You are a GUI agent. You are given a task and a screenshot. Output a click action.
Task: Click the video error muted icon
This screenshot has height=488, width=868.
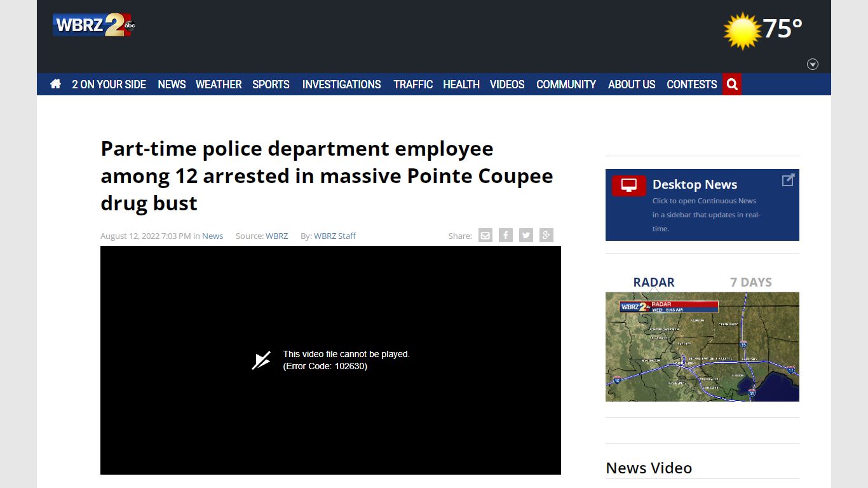pyautogui.click(x=261, y=360)
